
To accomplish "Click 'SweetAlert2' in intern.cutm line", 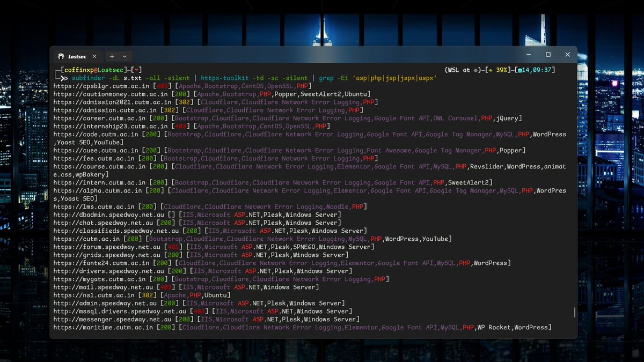I will tap(470, 183).
